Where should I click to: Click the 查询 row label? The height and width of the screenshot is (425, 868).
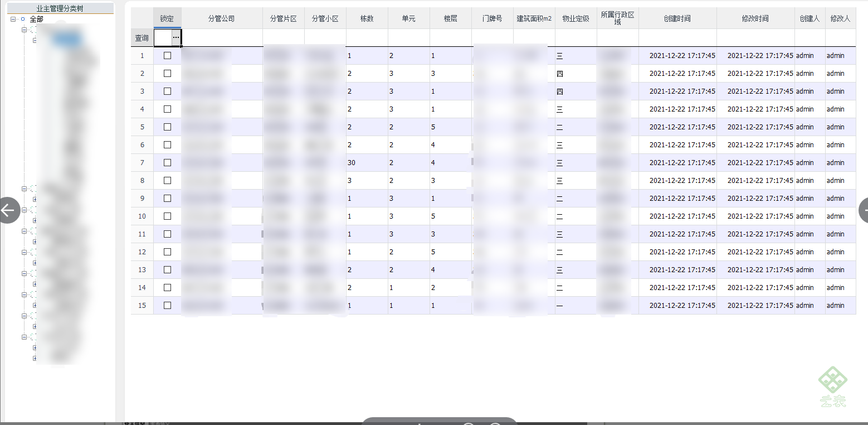coord(142,38)
